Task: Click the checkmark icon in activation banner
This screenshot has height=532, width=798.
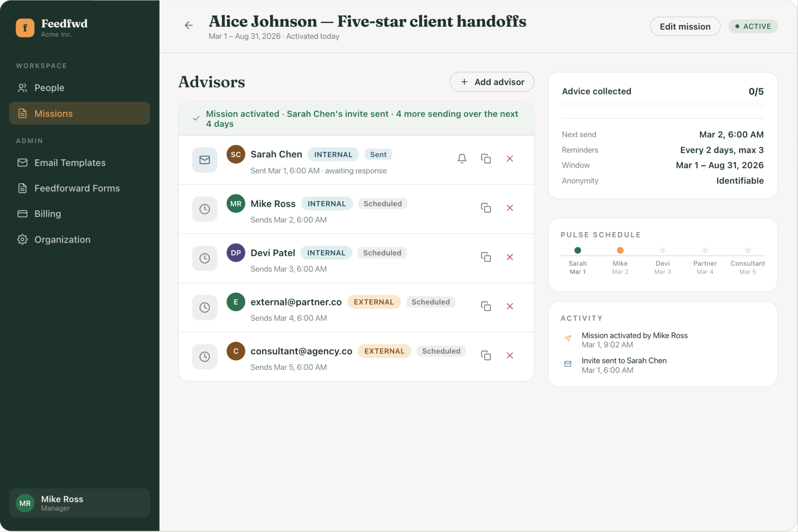Action: tap(196, 118)
